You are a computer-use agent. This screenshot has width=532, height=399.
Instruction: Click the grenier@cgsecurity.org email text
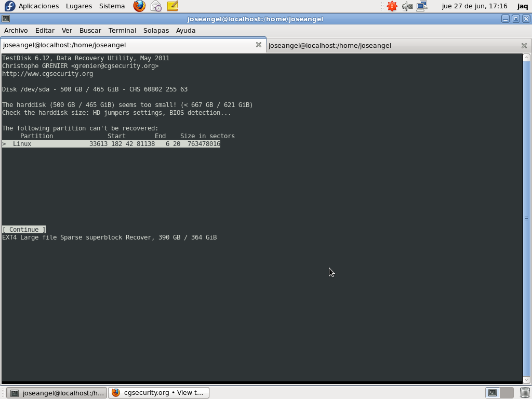pyautogui.click(x=115, y=66)
